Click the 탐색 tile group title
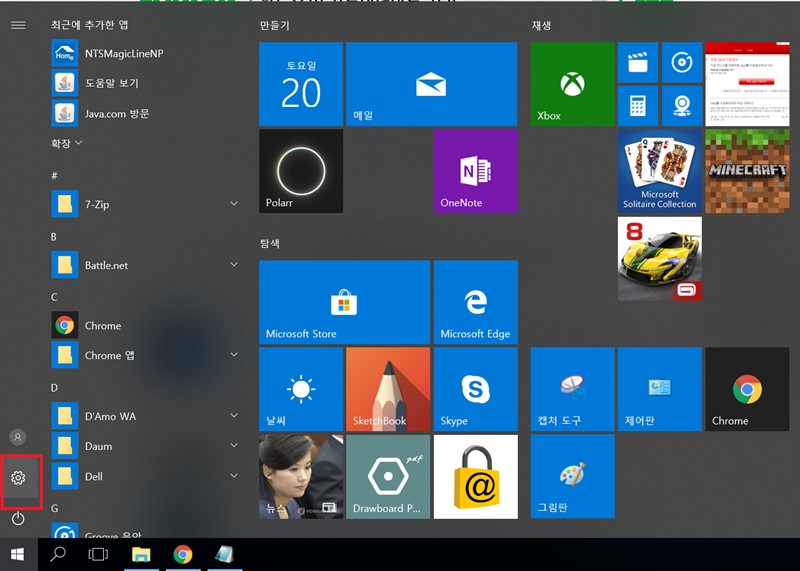The width and height of the screenshot is (800, 571). 269,243
